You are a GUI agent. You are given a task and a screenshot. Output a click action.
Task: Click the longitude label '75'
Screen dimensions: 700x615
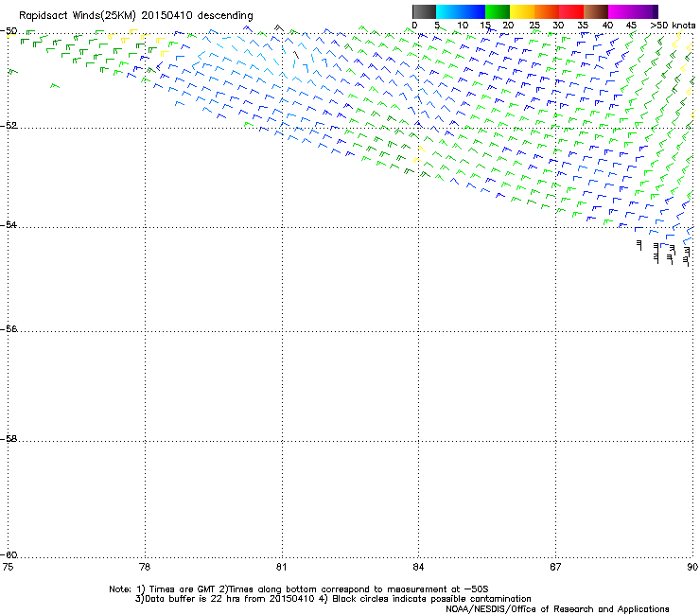[x=8, y=567]
